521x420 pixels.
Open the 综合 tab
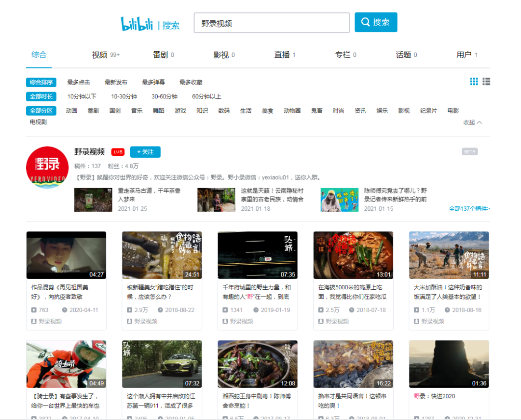click(x=39, y=55)
